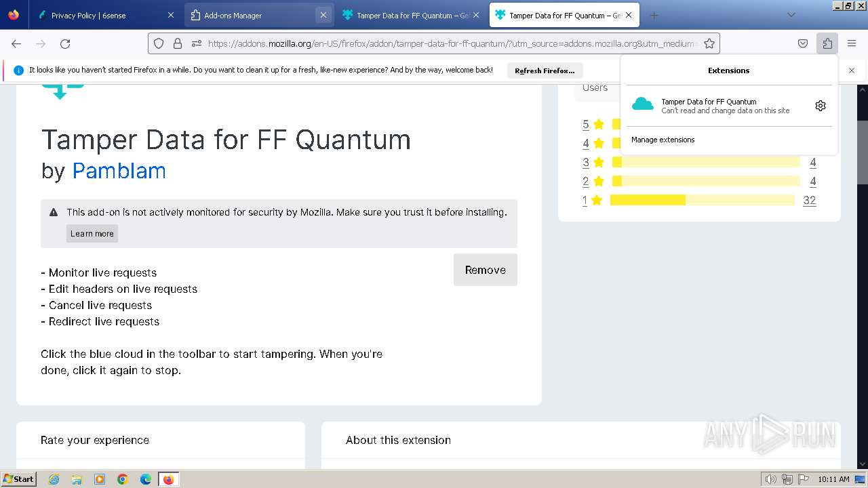Image resolution: width=868 pixels, height=488 pixels.
Task: Switch to Privacy Policy 6sense tab
Action: [106, 15]
